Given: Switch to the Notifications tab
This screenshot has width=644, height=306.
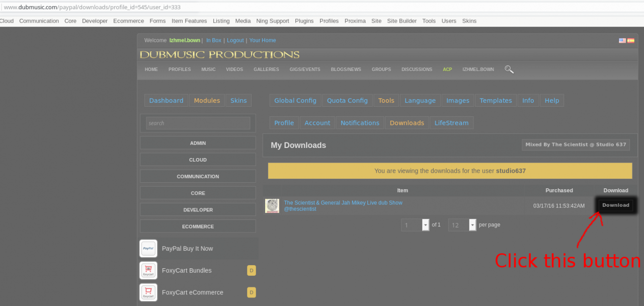Looking at the screenshot, I should click(x=360, y=123).
